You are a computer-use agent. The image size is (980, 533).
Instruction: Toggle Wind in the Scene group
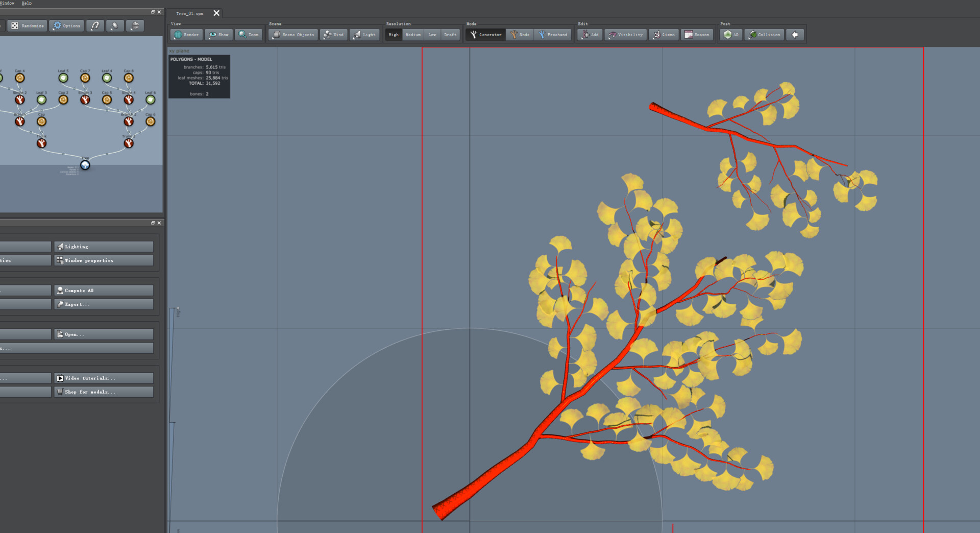pyautogui.click(x=334, y=35)
